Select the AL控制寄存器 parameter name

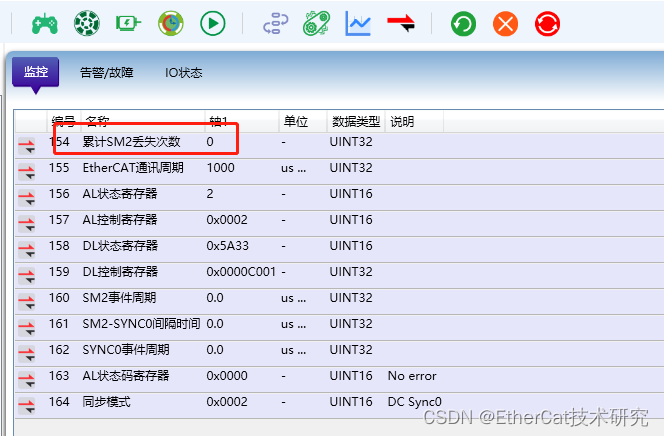pos(120,220)
